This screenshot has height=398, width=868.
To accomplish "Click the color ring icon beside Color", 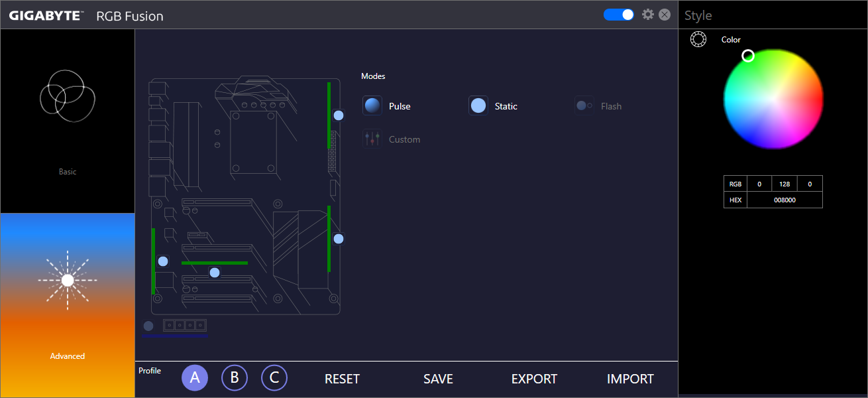I will (x=698, y=40).
